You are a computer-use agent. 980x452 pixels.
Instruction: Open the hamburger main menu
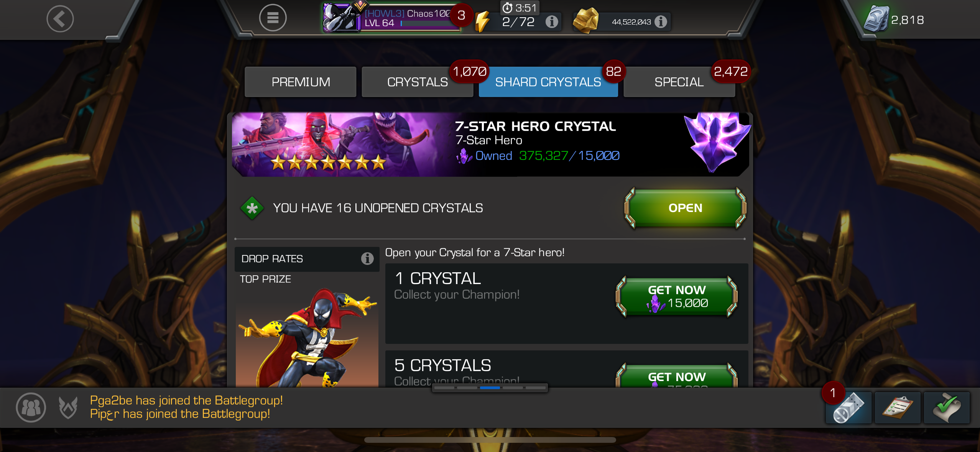tap(273, 18)
